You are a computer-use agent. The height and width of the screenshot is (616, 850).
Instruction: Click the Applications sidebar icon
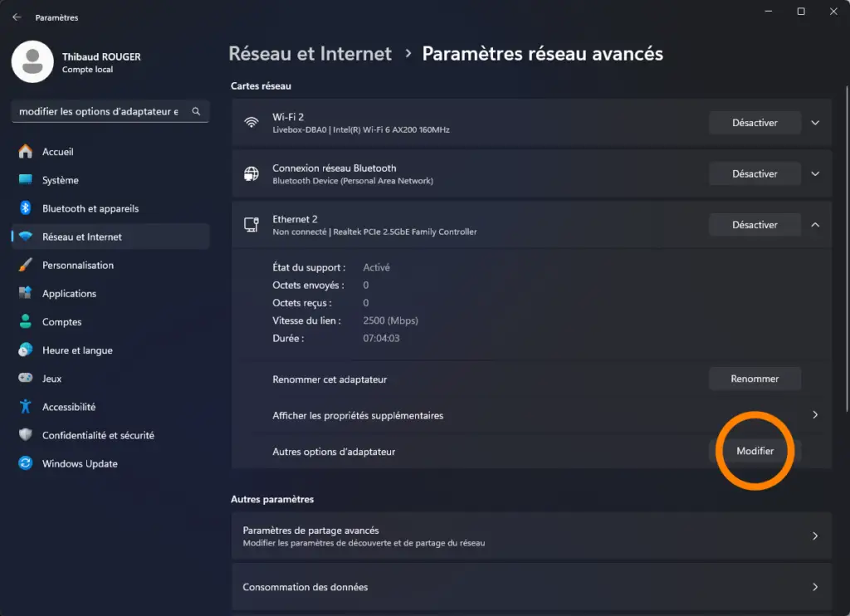26,293
